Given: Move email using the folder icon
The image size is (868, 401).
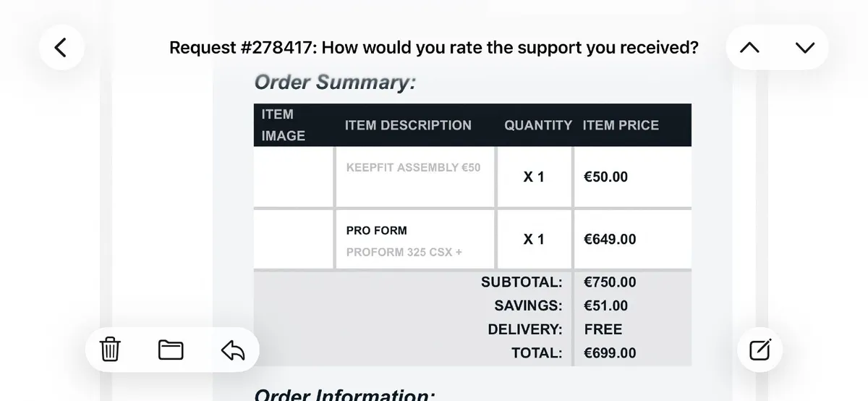Looking at the screenshot, I should [171, 350].
